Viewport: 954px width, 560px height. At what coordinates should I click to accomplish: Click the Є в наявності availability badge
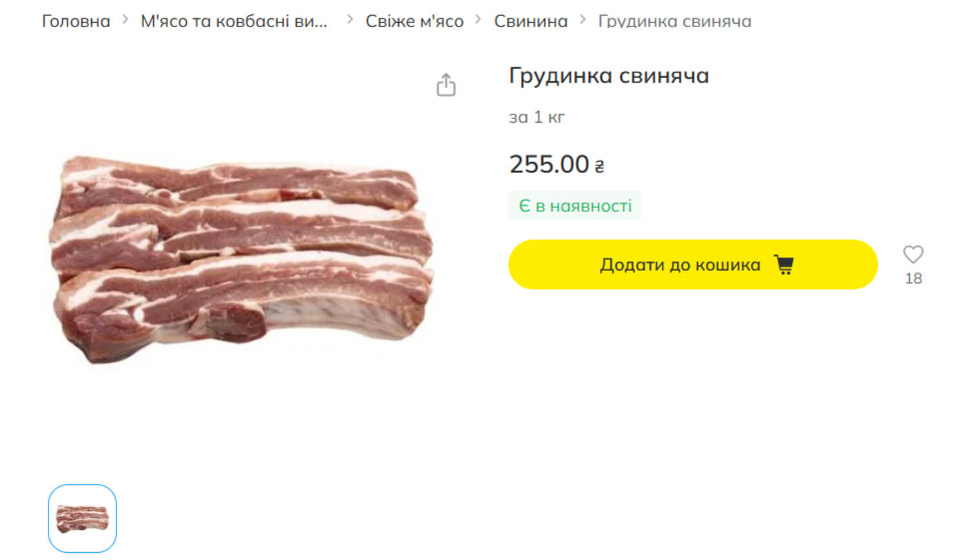click(x=575, y=205)
